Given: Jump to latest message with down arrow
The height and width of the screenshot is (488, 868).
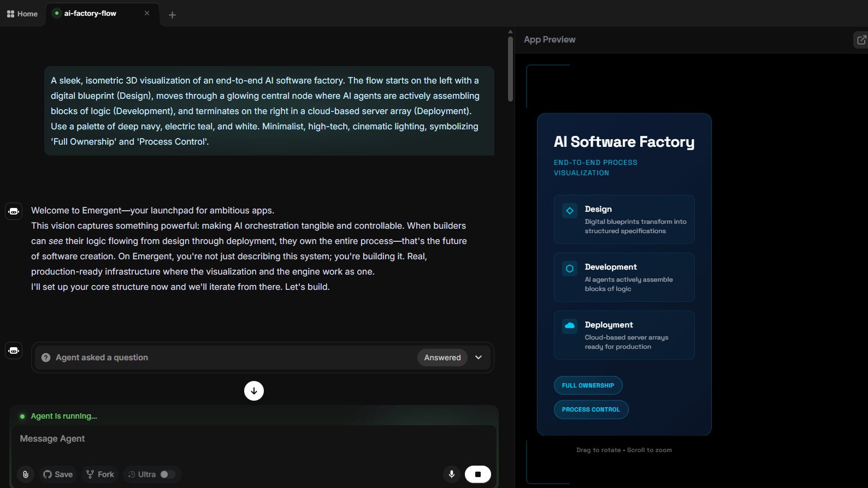Looking at the screenshot, I should (x=254, y=391).
